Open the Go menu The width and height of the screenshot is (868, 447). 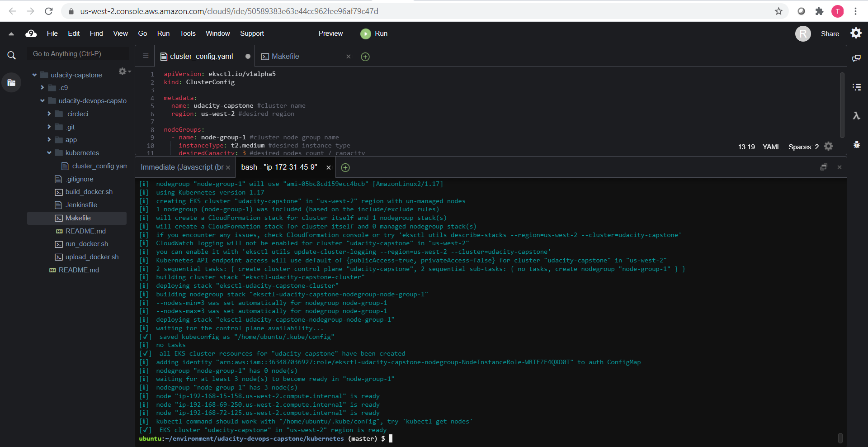(142, 33)
